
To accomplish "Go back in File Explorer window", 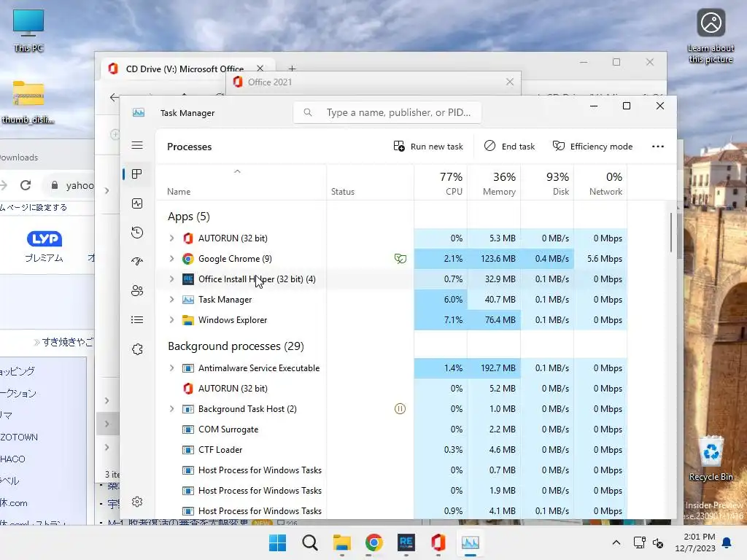I will click(x=114, y=98).
